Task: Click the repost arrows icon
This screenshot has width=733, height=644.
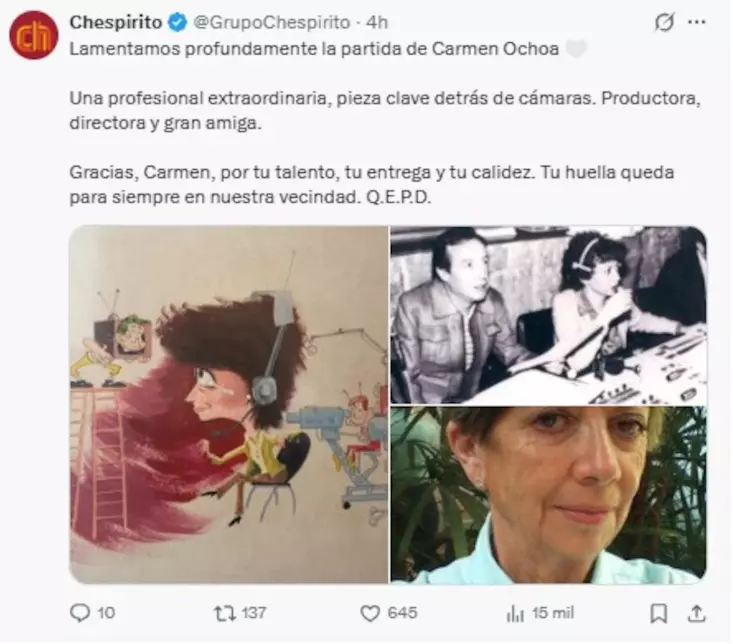Action: (224, 613)
